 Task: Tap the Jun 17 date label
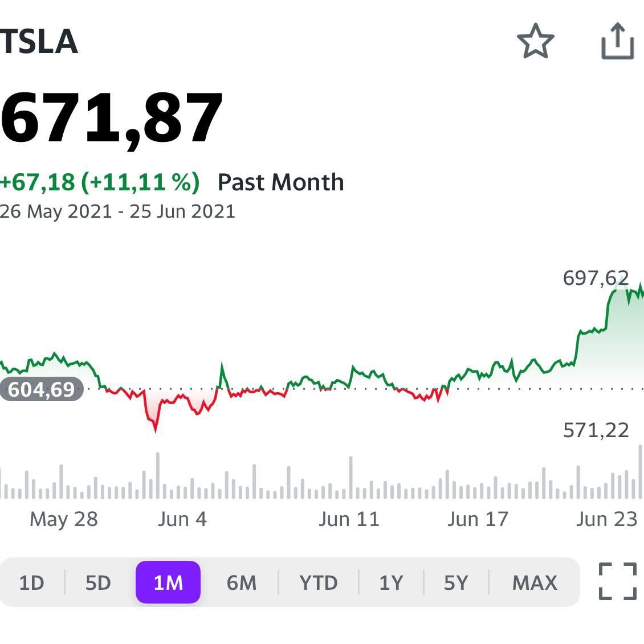point(478,519)
